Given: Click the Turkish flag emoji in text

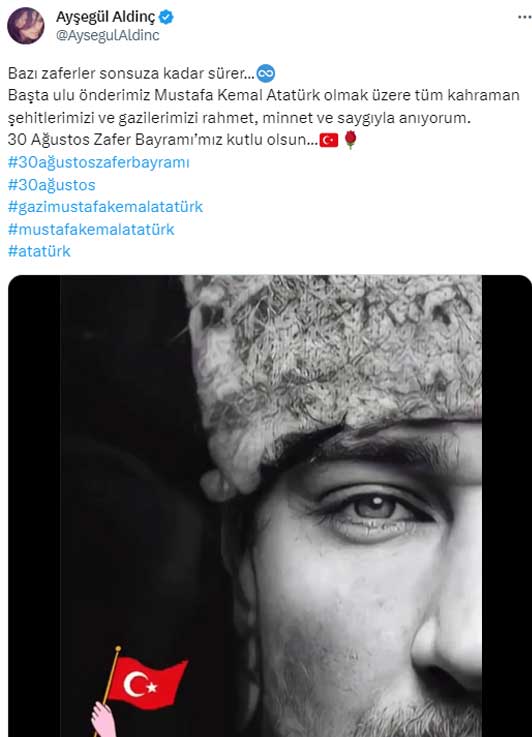Looking at the screenshot, I should coord(329,140).
